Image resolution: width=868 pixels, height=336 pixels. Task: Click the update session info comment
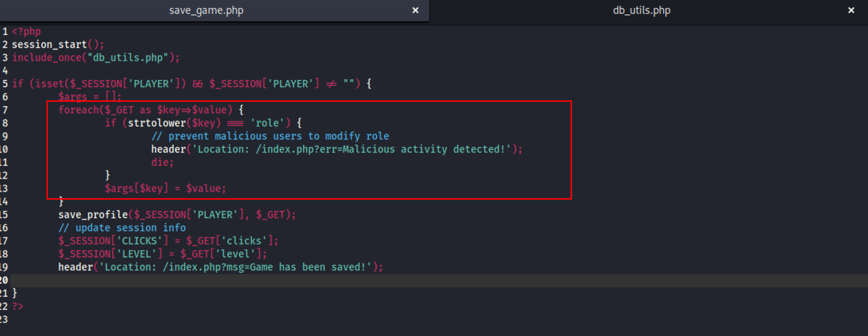tap(122, 228)
